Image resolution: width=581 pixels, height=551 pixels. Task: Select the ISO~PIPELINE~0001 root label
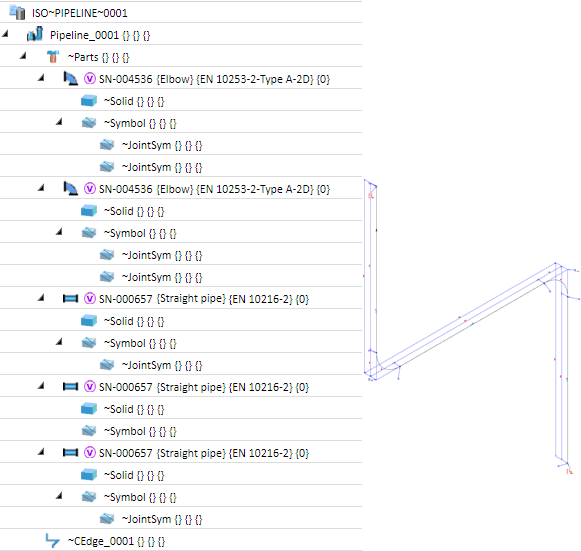pos(80,13)
